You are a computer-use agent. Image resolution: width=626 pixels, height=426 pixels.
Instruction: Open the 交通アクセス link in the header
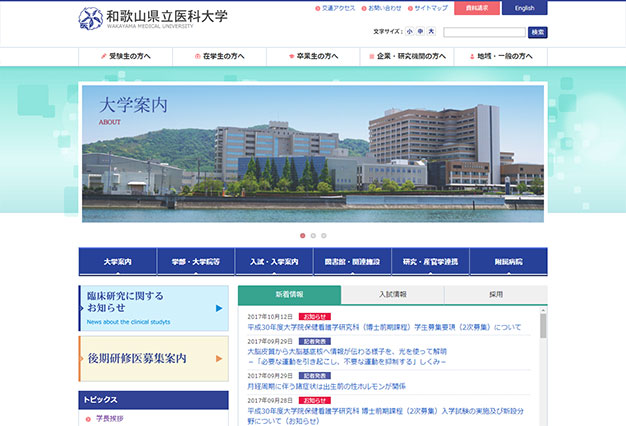click(335, 9)
